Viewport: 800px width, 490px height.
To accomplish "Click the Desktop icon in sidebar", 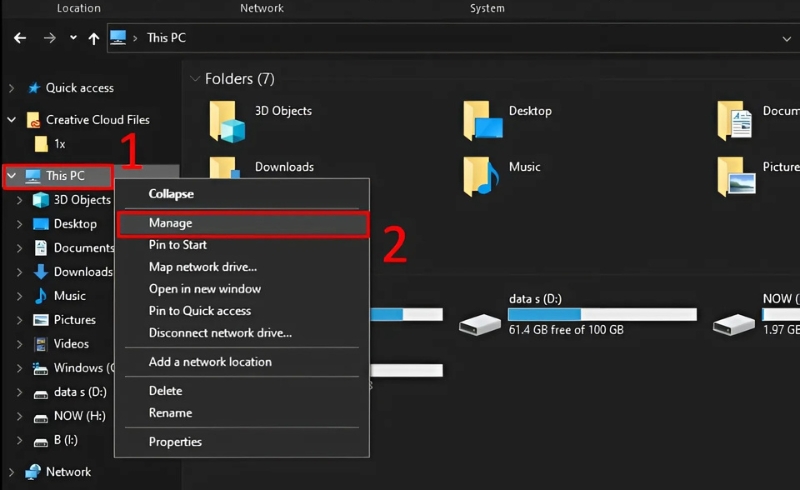I will 41,224.
